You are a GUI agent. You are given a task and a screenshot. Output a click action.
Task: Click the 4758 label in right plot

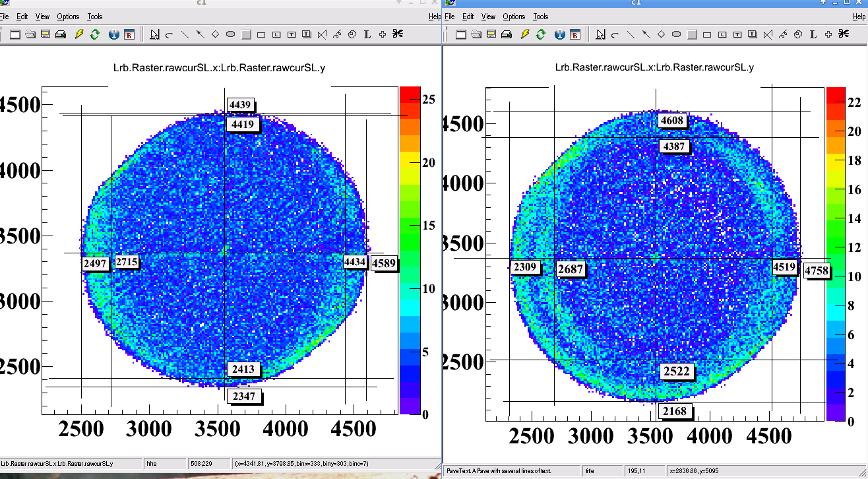pyautogui.click(x=817, y=270)
